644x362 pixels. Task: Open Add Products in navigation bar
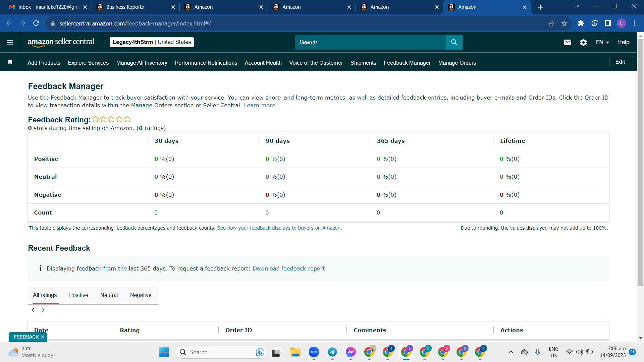[x=44, y=63]
